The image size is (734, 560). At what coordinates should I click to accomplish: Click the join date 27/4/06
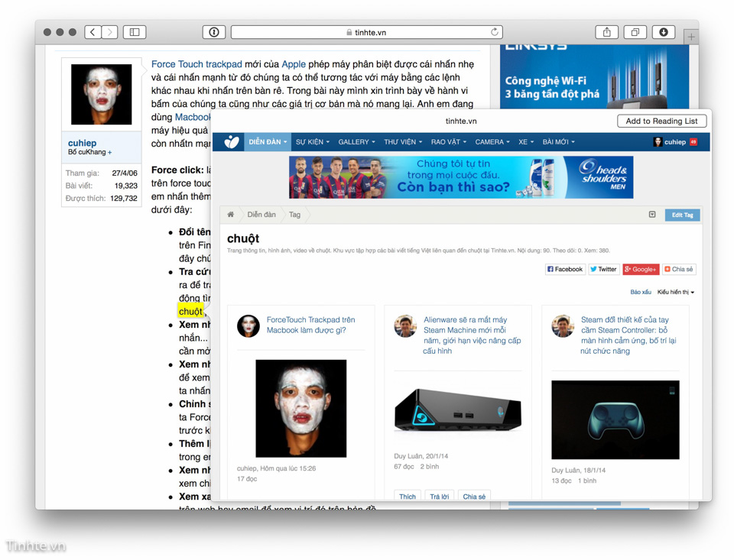point(125,173)
